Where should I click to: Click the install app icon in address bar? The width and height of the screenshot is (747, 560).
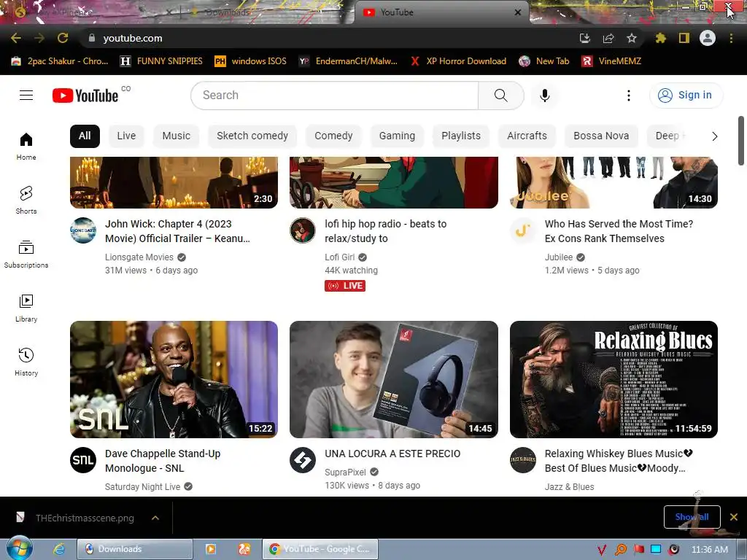coord(585,38)
